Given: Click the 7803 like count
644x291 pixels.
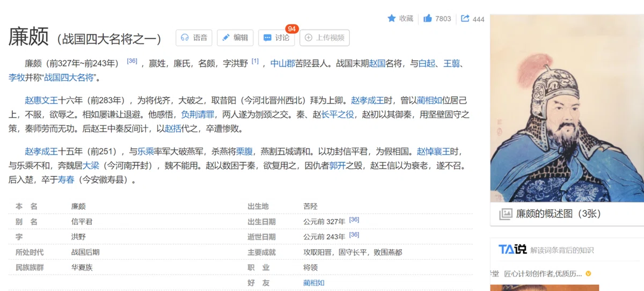Looking at the screenshot, I should click(x=443, y=19).
